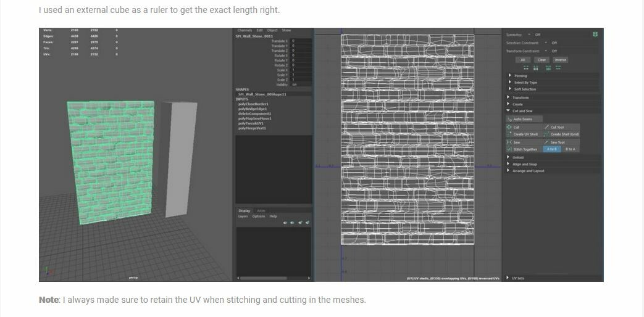Select the Cut Tool
Image resolution: width=644 pixels, height=317 pixels.
561,127
